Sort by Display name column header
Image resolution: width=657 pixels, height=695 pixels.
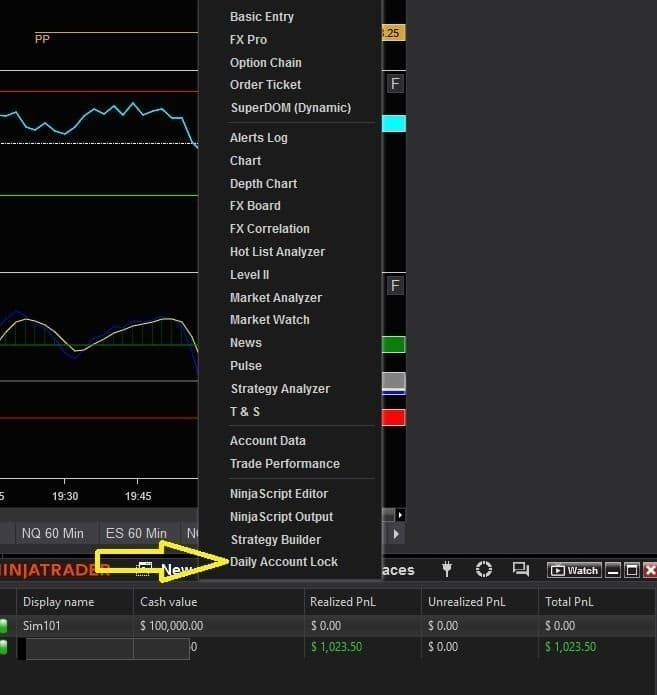pyautogui.click(x=59, y=602)
